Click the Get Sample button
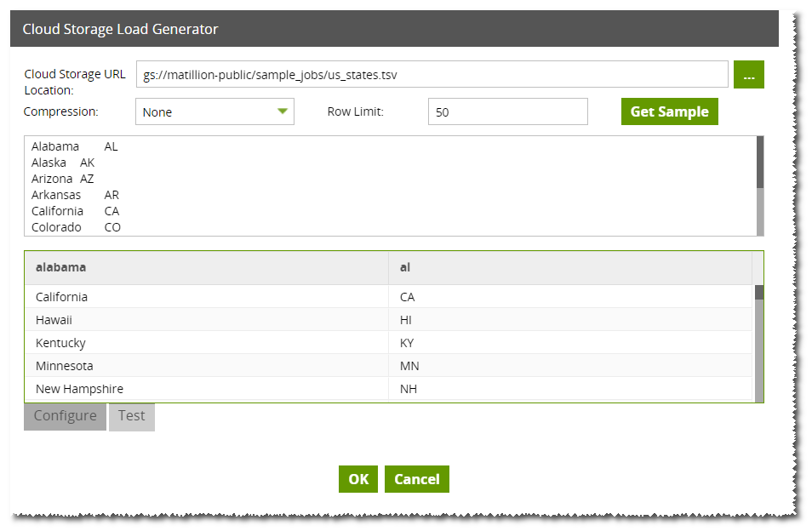 (x=670, y=111)
